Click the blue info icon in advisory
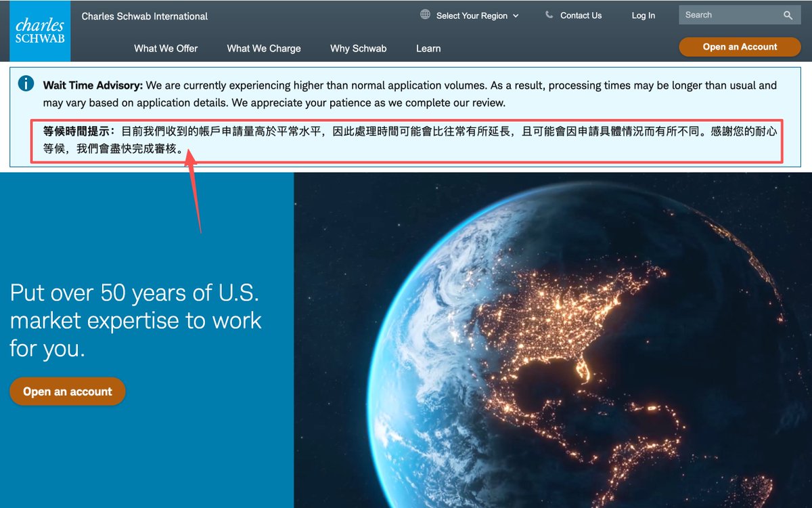Viewport: 812px width, 508px height. [x=26, y=83]
